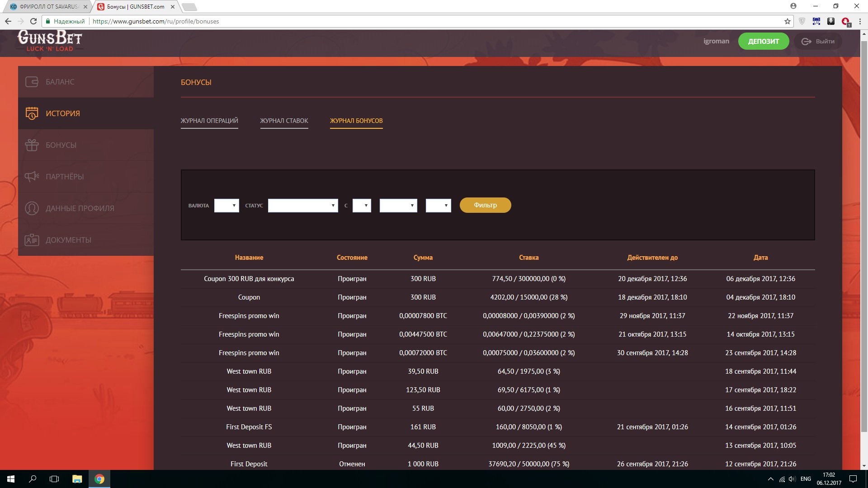Click the gift box icon for Бонусы

coord(32,145)
